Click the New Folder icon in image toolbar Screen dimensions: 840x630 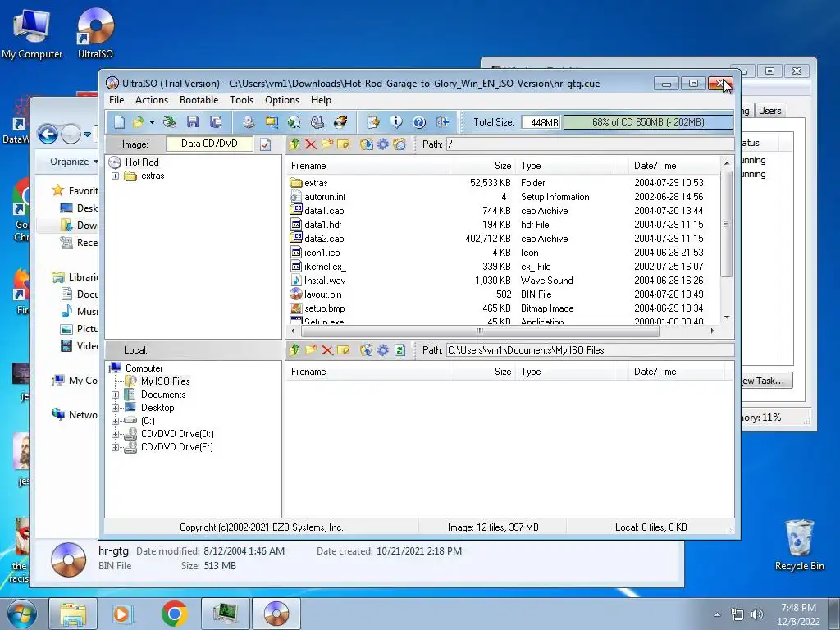[x=327, y=144]
